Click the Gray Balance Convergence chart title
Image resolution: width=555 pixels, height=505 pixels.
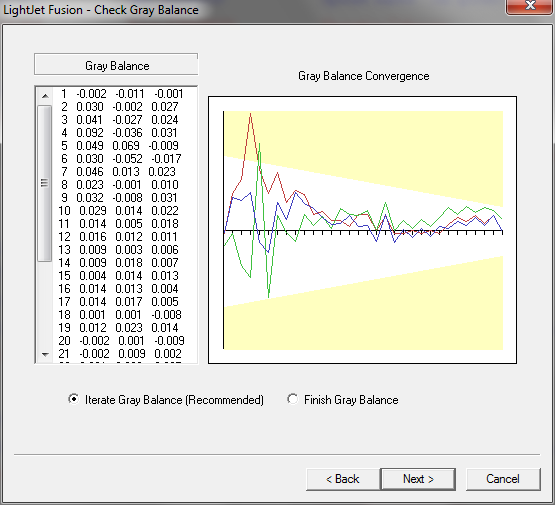(x=364, y=76)
